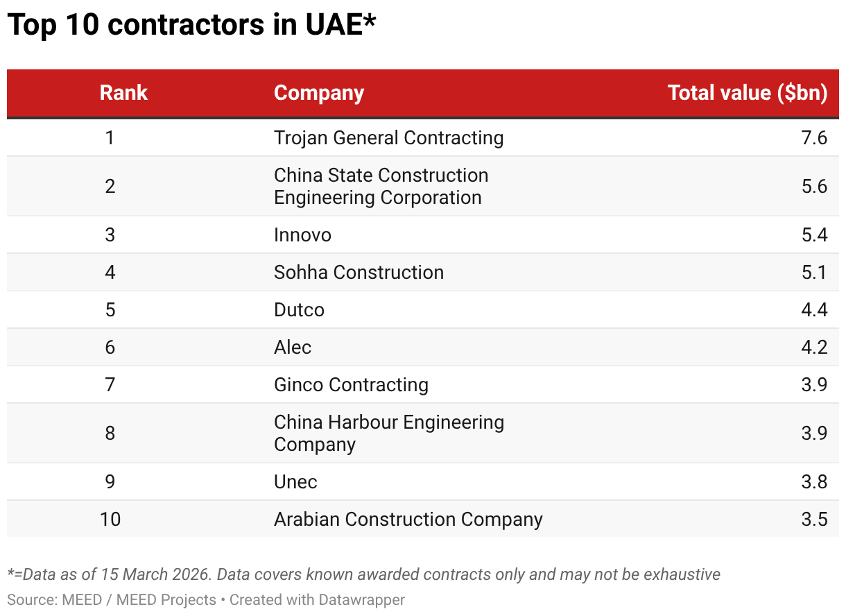Open the Created with Datawrapper link

pyautogui.click(x=317, y=599)
